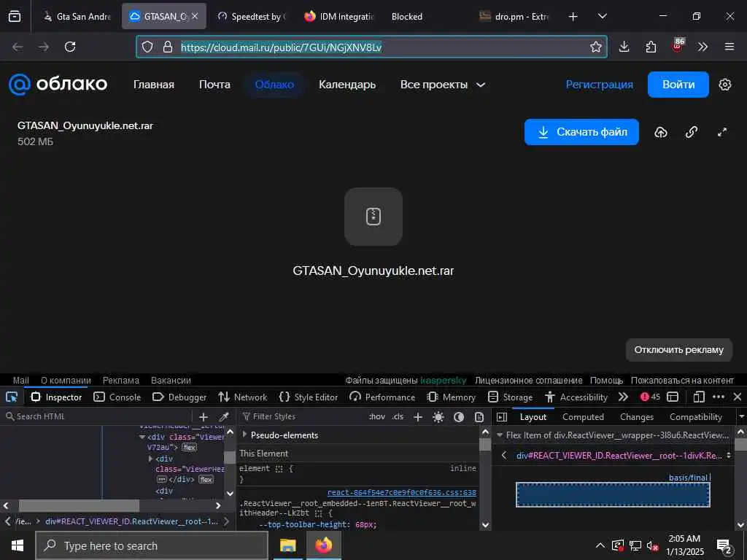Click the plus icon to create new node

coord(204,416)
